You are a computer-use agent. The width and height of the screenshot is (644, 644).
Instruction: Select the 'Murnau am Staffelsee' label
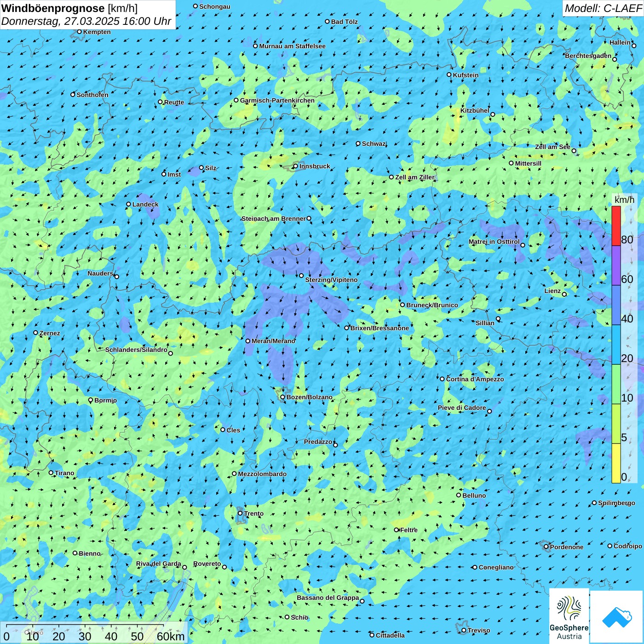tap(292, 46)
